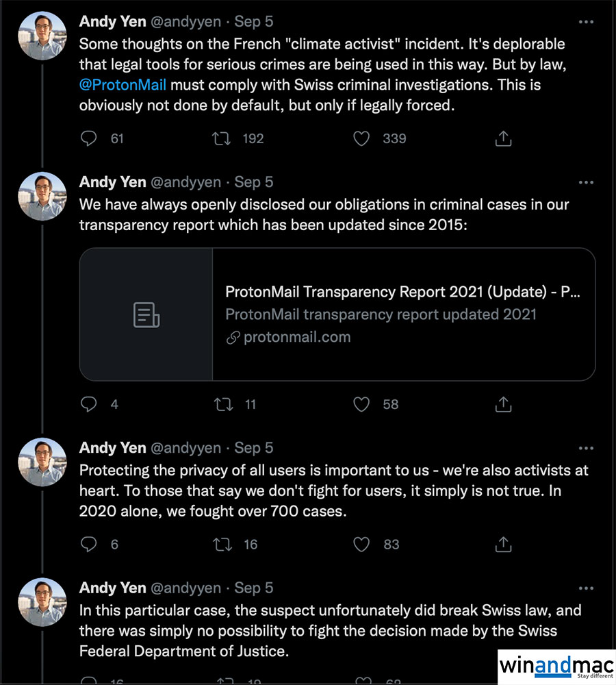Retweet the transparency report tweet
Screen dimensions: 616x685
tap(222, 404)
